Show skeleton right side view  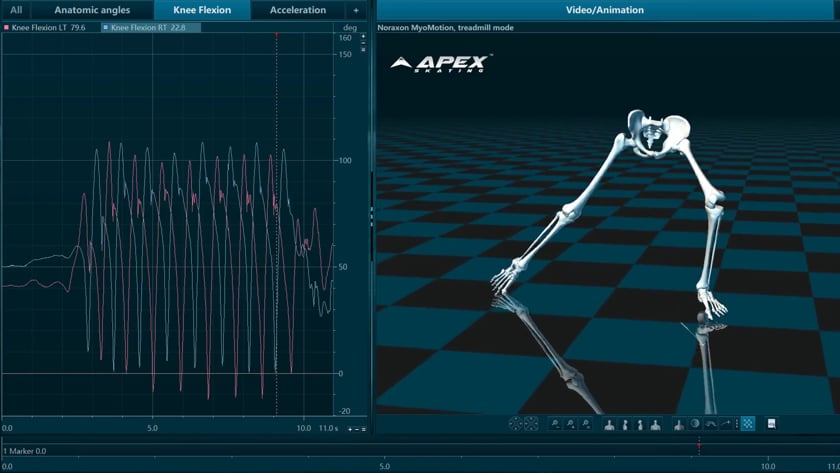click(640, 424)
